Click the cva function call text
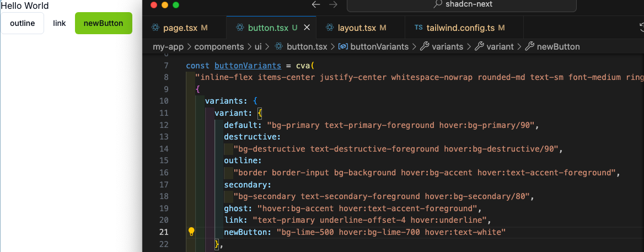The width and height of the screenshot is (644, 252). point(303,66)
